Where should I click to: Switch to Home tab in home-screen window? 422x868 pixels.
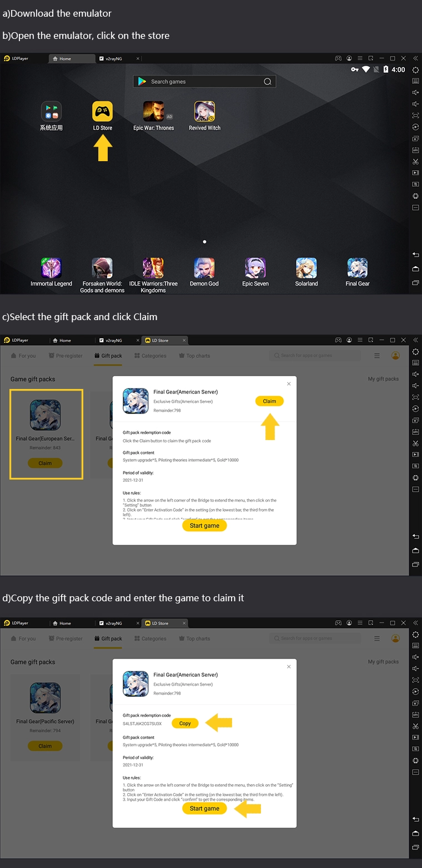[x=72, y=58]
